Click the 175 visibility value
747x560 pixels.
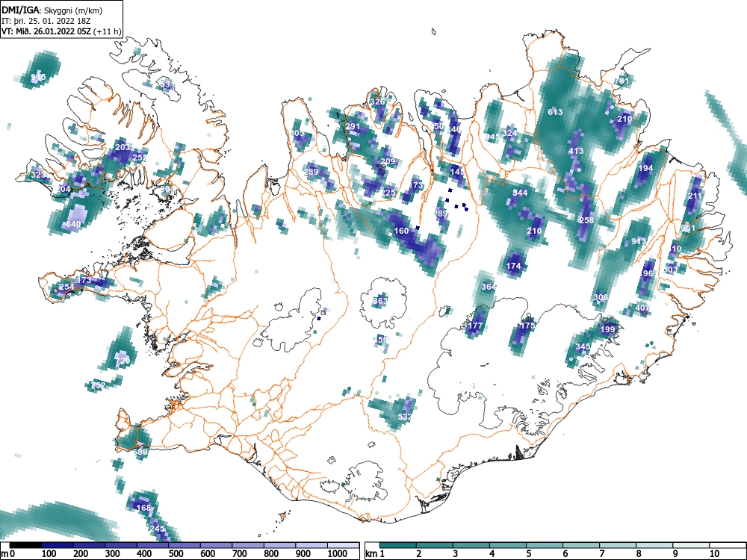coord(527,326)
